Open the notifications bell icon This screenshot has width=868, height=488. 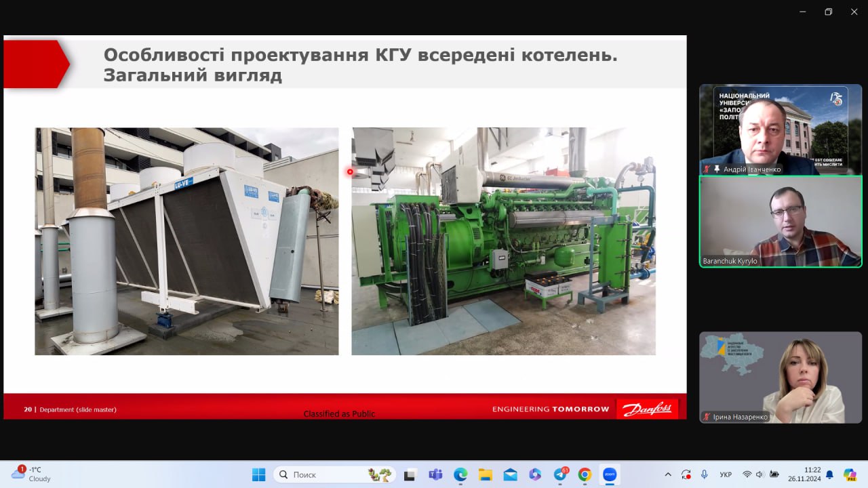pos(829,474)
